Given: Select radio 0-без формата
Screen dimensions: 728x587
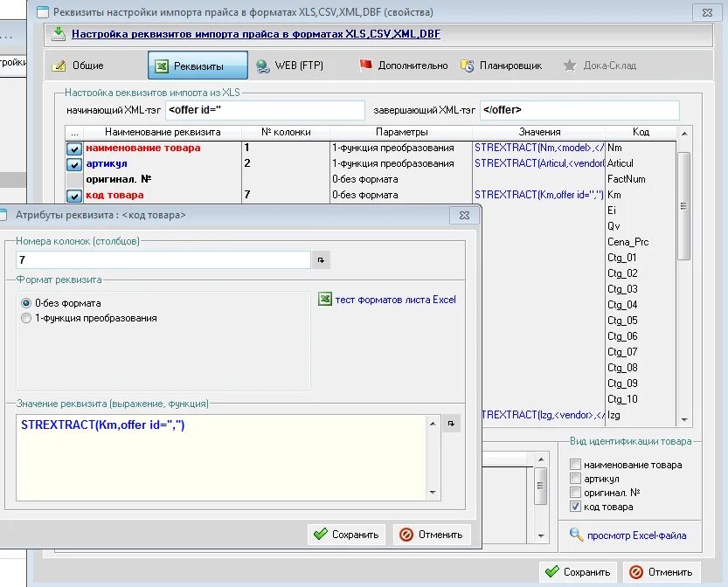Looking at the screenshot, I should (x=26, y=303).
